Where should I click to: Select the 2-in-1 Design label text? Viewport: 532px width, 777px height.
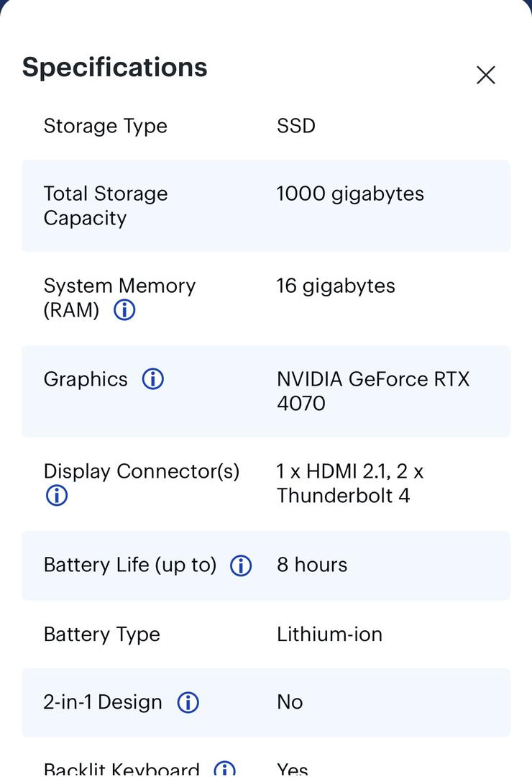click(103, 702)
